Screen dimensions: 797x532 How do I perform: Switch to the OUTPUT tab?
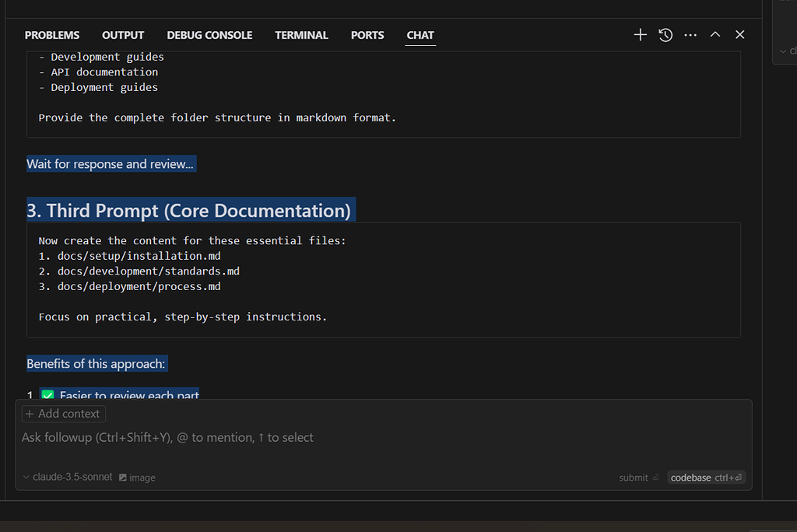point(122,35)
